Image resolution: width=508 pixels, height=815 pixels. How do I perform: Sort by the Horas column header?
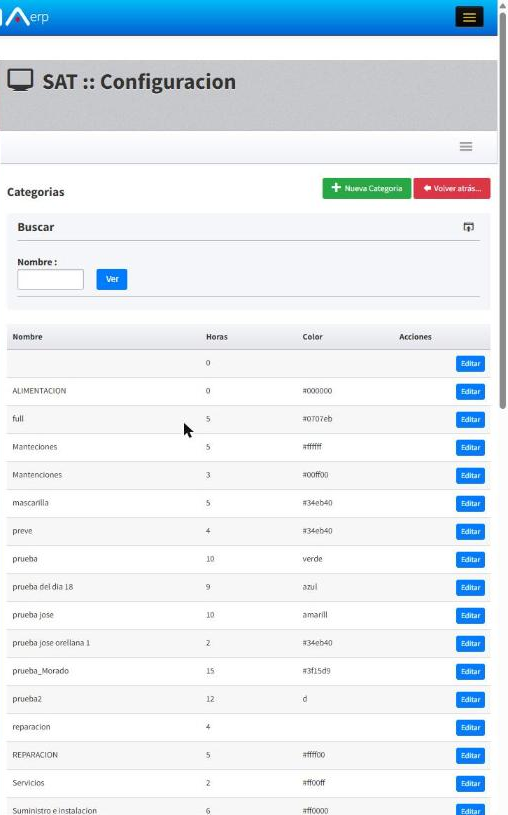point(217,337)
